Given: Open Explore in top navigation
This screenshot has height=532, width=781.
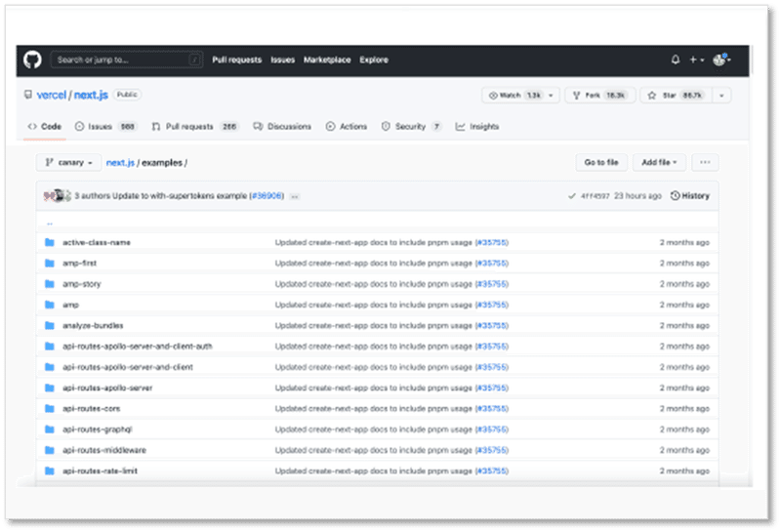Looking at the screenshot, I should click(x=374, y=60).
